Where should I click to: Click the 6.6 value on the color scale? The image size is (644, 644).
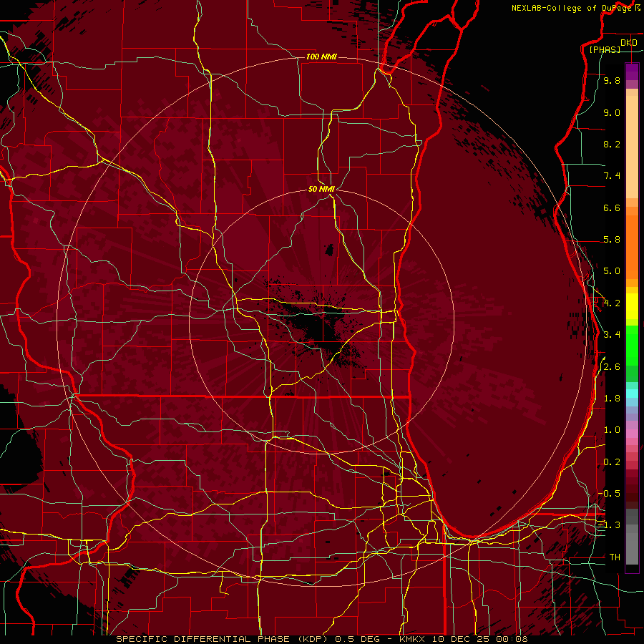(612, 208)
